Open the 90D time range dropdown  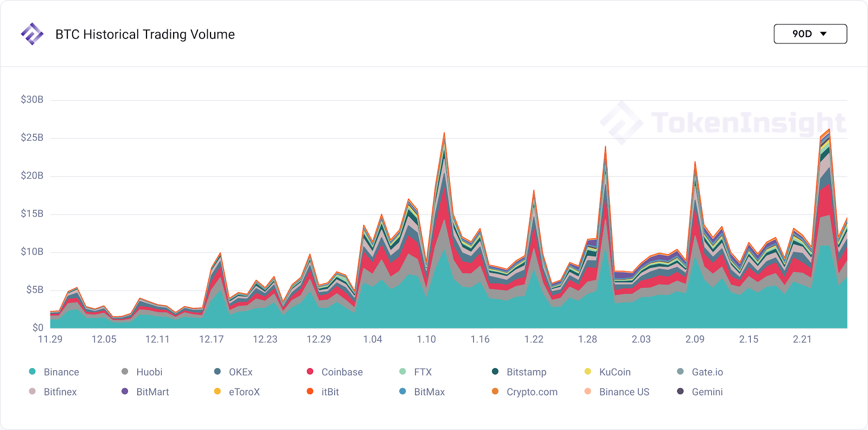pyautogui.click(x=810, y=34)
